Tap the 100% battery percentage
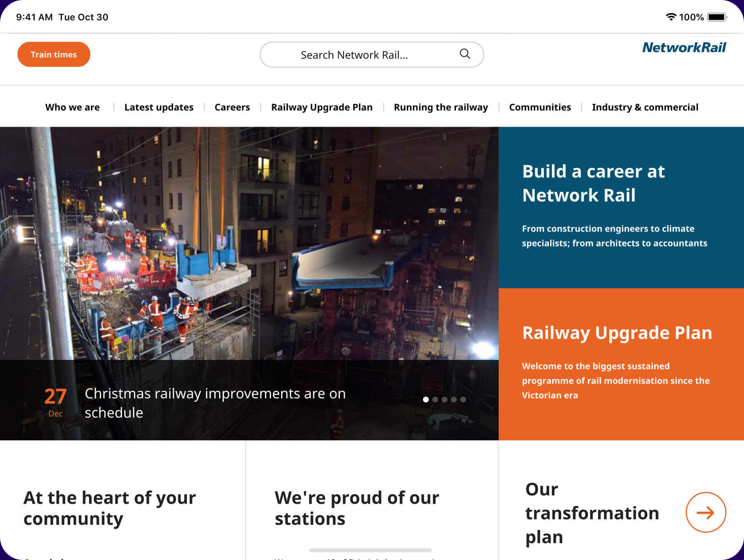744x560 pixels. pyautogui.click(x=691, y=17)
